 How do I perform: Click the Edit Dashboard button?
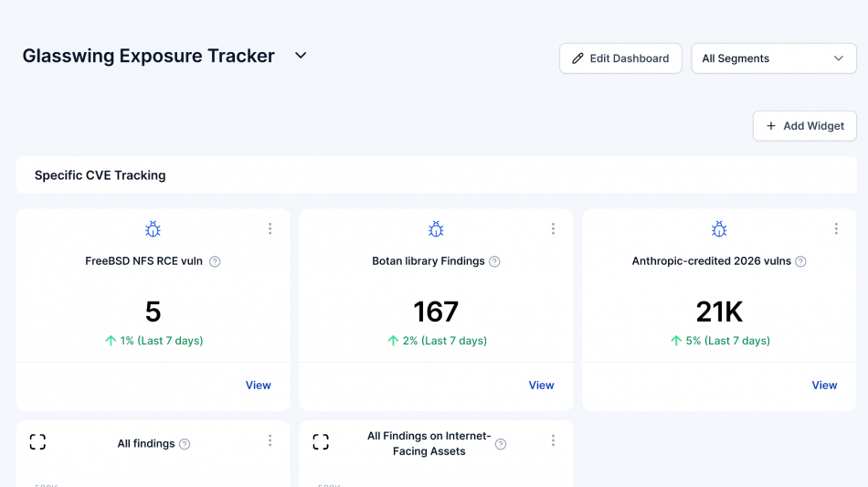tap(620, 58)
